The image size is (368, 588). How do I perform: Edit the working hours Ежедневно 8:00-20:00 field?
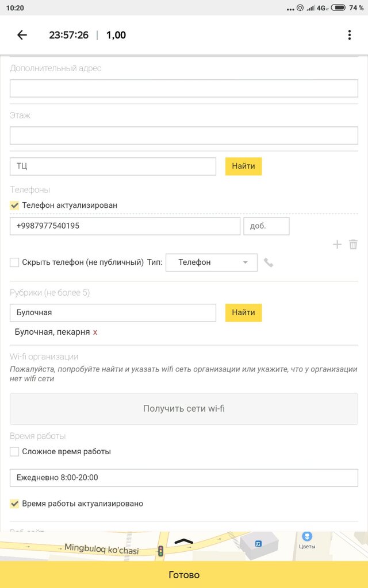(184, 478)
